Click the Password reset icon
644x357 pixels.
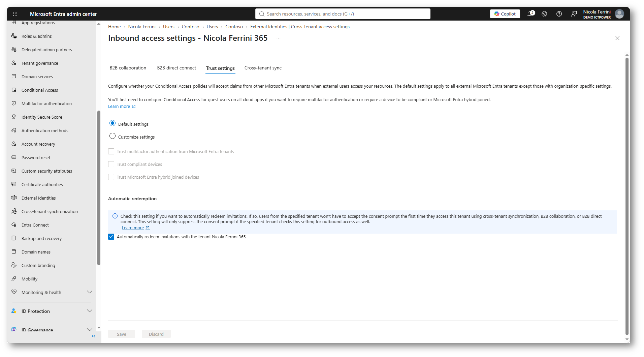point(14,157)
